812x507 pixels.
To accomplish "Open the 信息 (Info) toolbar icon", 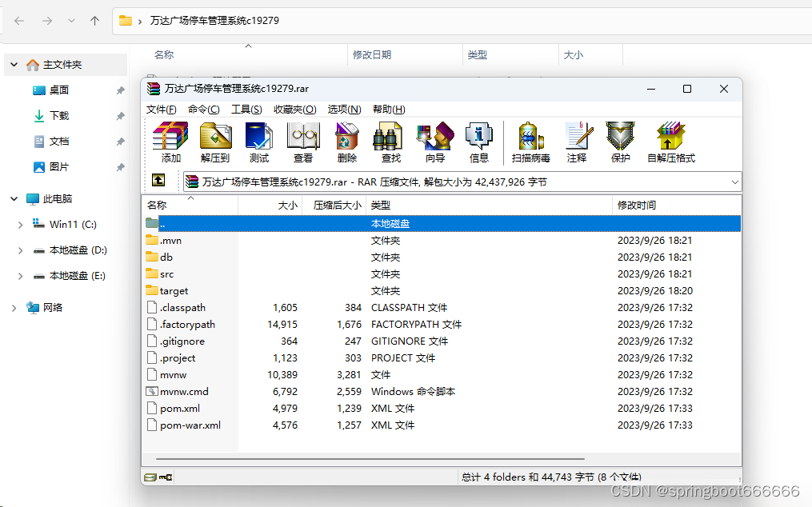I will click(479, 142).
